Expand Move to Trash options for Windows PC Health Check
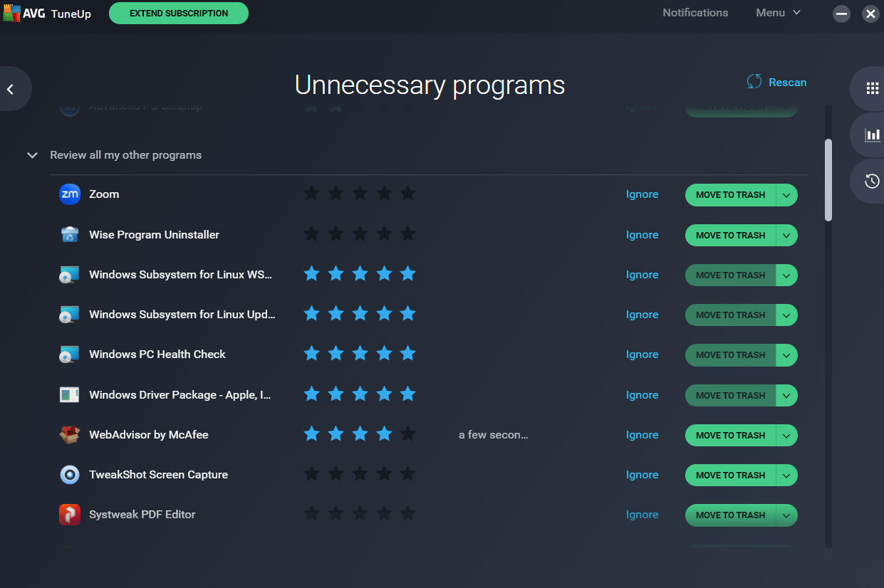 coord(786,355)
